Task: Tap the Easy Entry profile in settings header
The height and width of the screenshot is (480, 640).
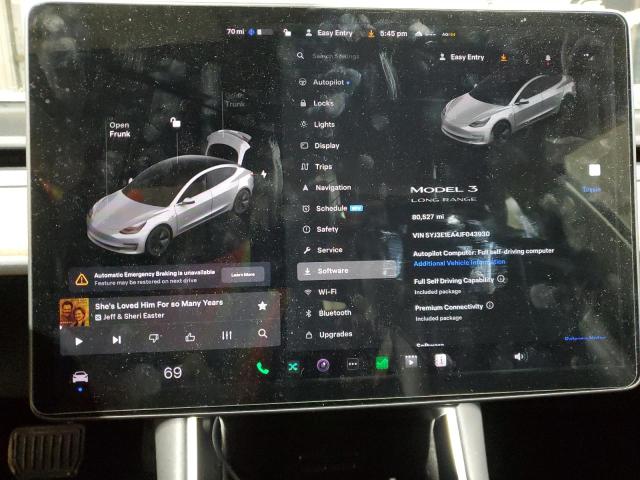Action: click(x=462, y=57)
